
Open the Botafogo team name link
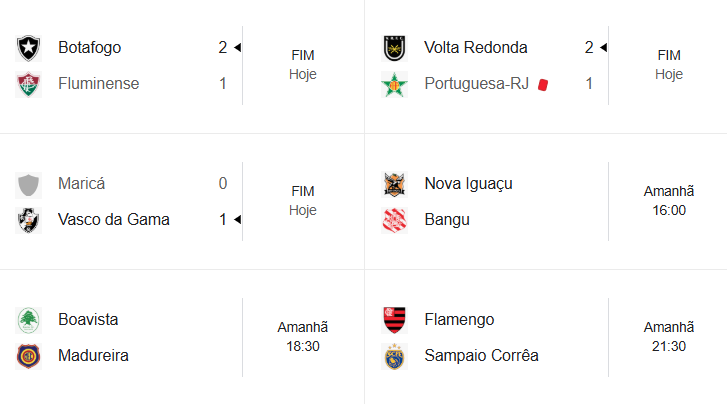click(x=90, y=48)
